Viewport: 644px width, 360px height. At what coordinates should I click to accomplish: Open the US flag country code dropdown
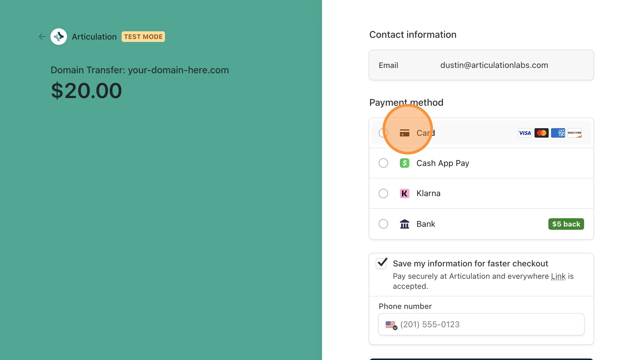[x=391, y=325]
